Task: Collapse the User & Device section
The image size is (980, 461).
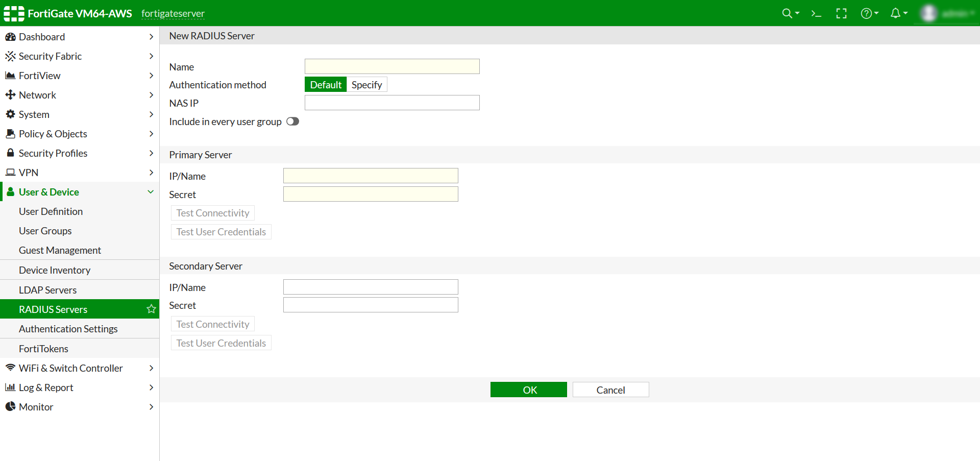Action: pos(49,191)
